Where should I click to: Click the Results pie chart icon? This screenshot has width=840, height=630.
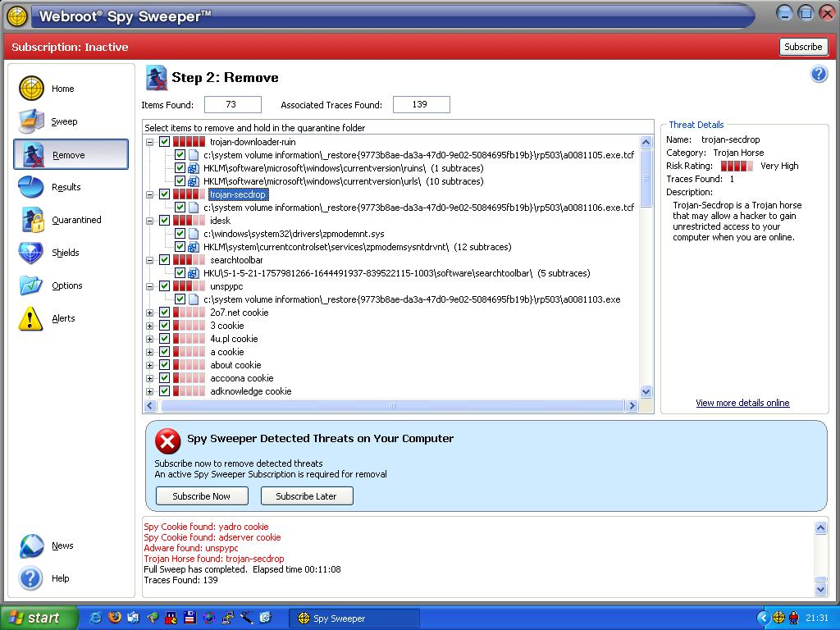coord(31,187)
